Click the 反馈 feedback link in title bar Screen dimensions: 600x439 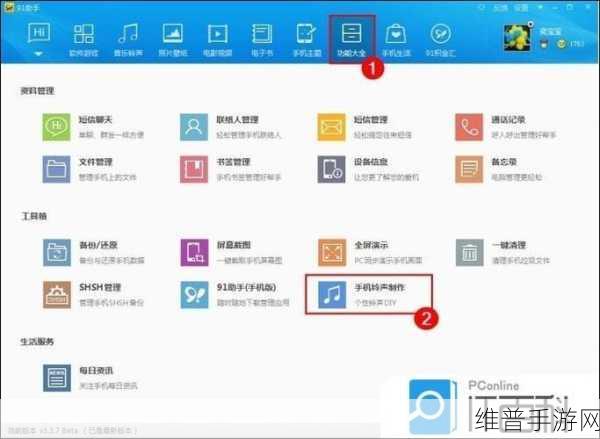point(501,7)
